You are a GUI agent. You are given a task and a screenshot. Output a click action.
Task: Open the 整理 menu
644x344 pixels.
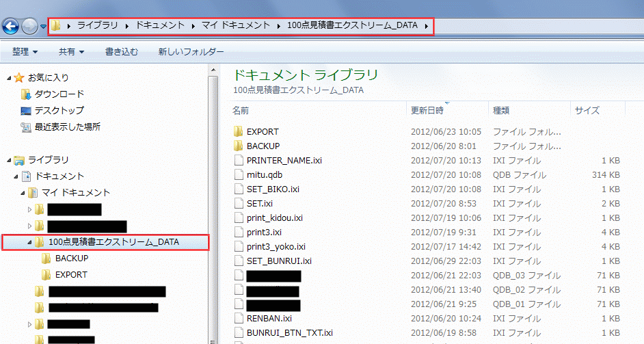25,52
